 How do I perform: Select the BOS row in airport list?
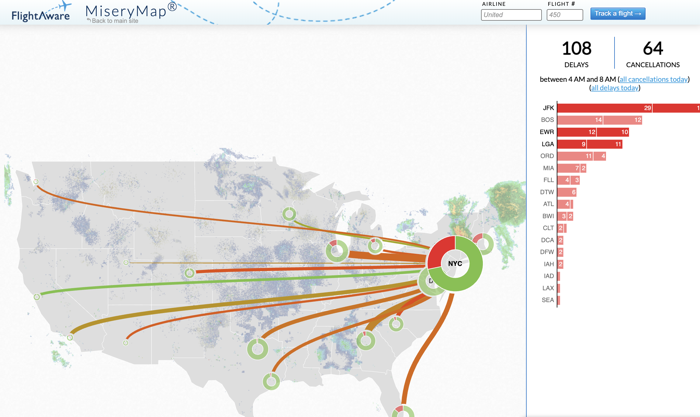(x=548, y=120)
